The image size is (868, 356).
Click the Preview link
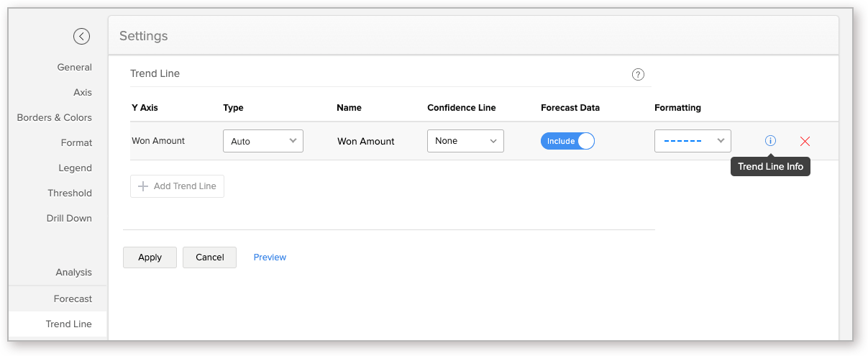tap(270, 257)
